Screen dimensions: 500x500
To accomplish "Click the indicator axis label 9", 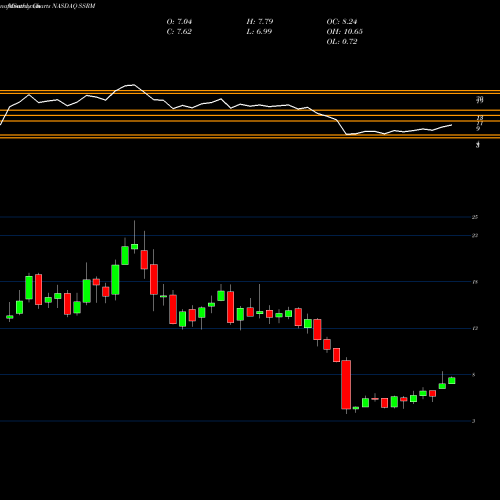I will point(478,129).
